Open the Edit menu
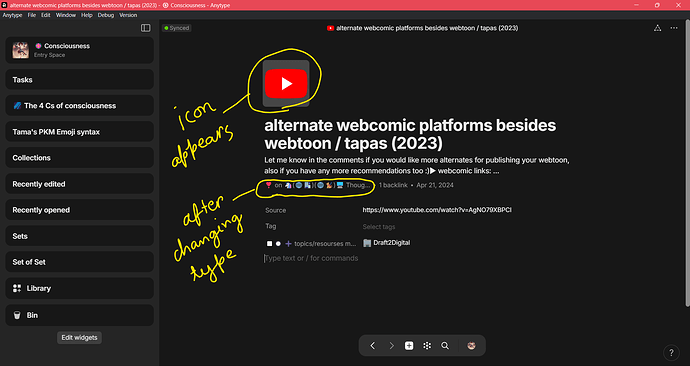This screenshot has height=366, width=690. 46,15
